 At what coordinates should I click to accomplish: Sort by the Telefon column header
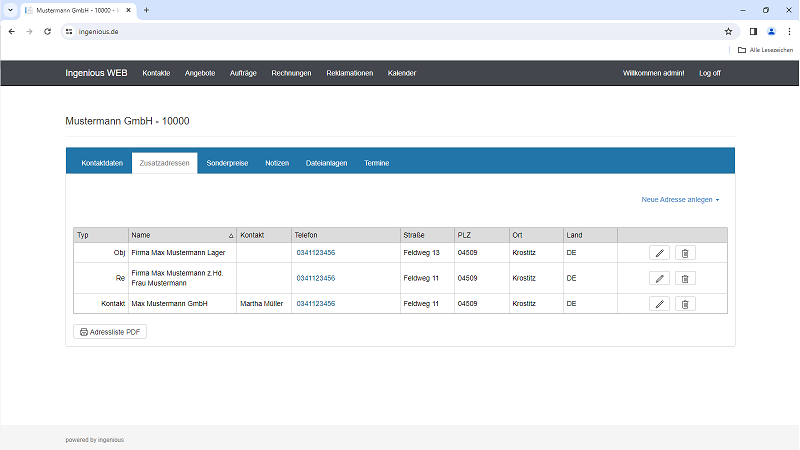[345, 235]
